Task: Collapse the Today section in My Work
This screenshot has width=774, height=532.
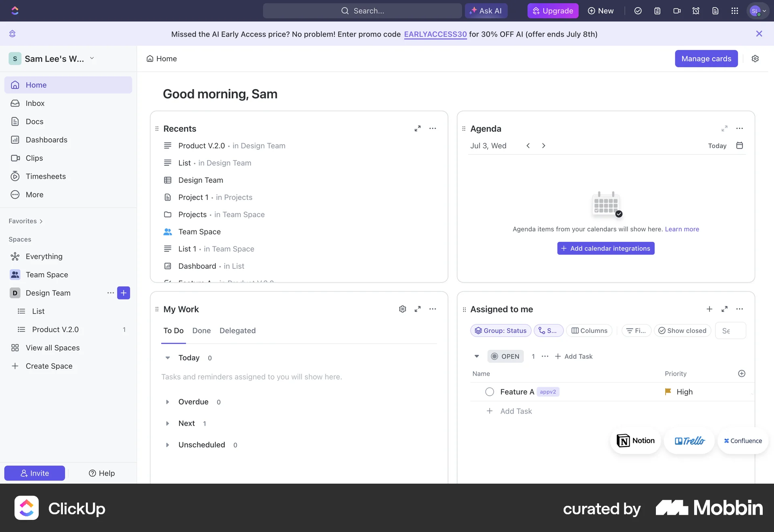Action: 168,358
